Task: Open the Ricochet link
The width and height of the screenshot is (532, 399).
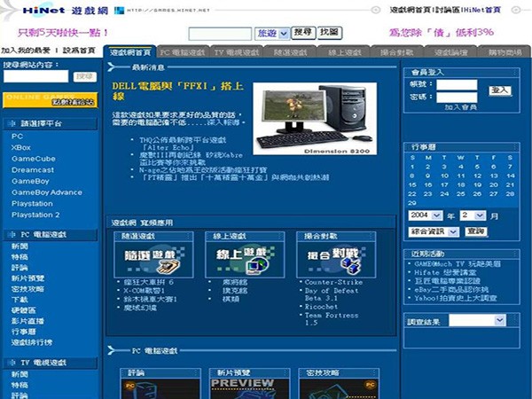Action: click(321, 307)
